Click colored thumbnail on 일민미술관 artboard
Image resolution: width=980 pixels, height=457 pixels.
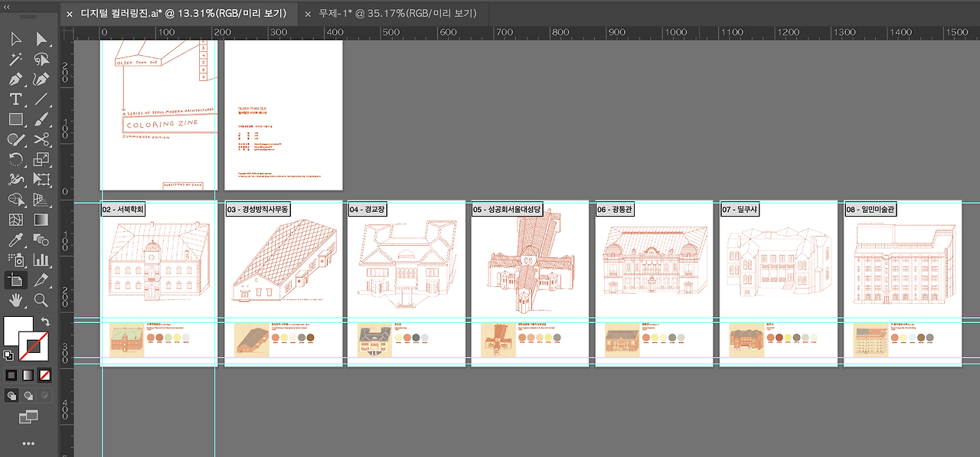(x=871, y=340)
